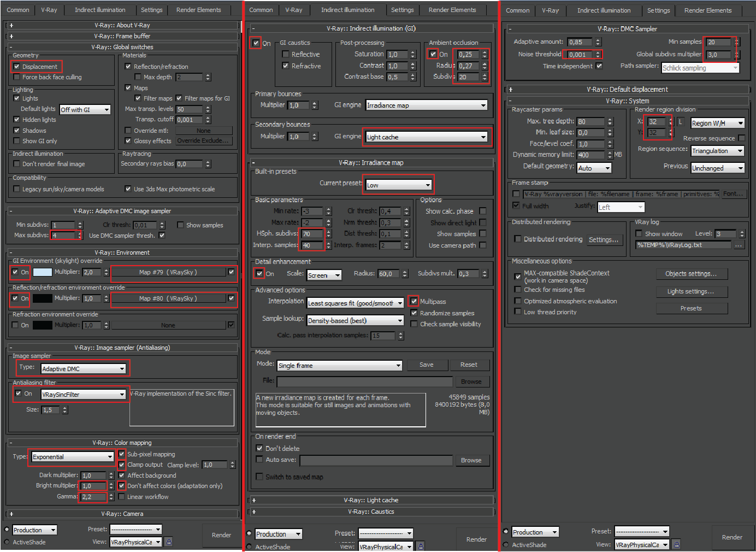Image resolution: width=756 pixels, height=552 pixels.
Task: Click GI Environment skylight color swatch
Action: click(43, 272)
